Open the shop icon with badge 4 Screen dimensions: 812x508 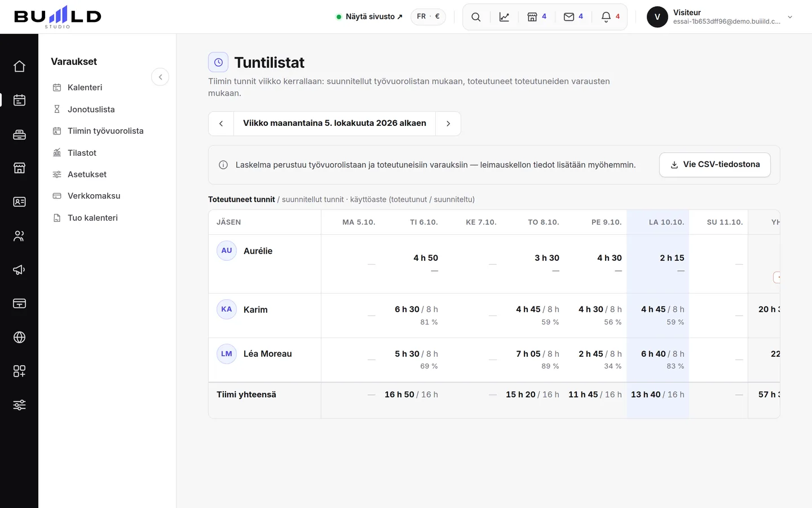(x=537, y=17)
